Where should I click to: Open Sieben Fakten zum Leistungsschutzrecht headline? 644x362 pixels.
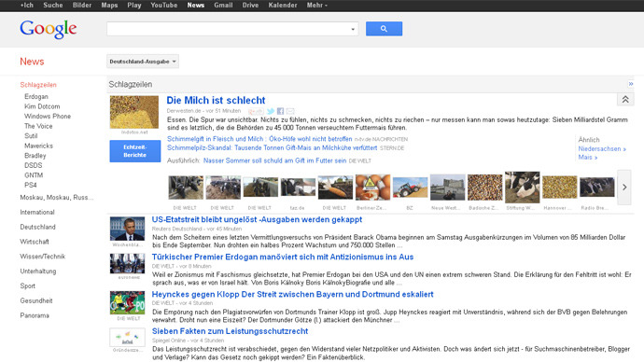click(230, 331)
